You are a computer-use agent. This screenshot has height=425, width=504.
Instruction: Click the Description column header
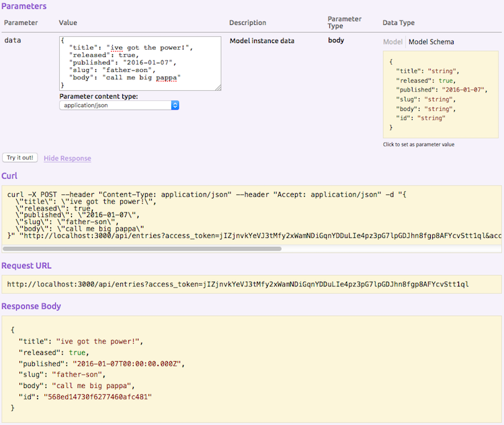(247, 22)
